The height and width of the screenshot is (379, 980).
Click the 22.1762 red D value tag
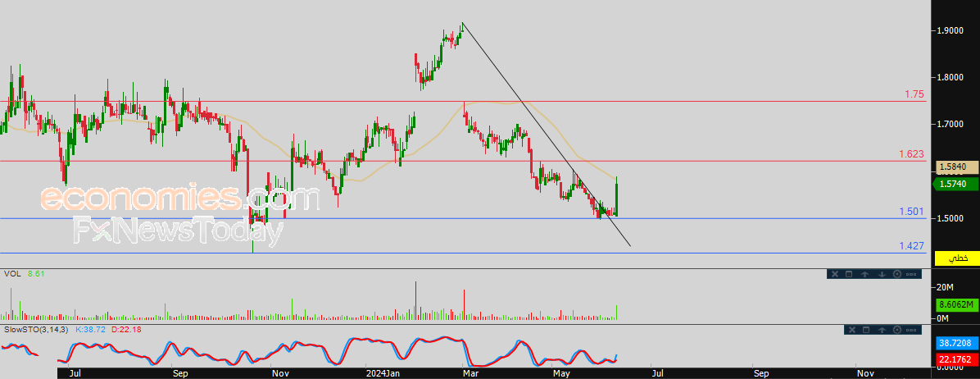[x=956, y=358]
